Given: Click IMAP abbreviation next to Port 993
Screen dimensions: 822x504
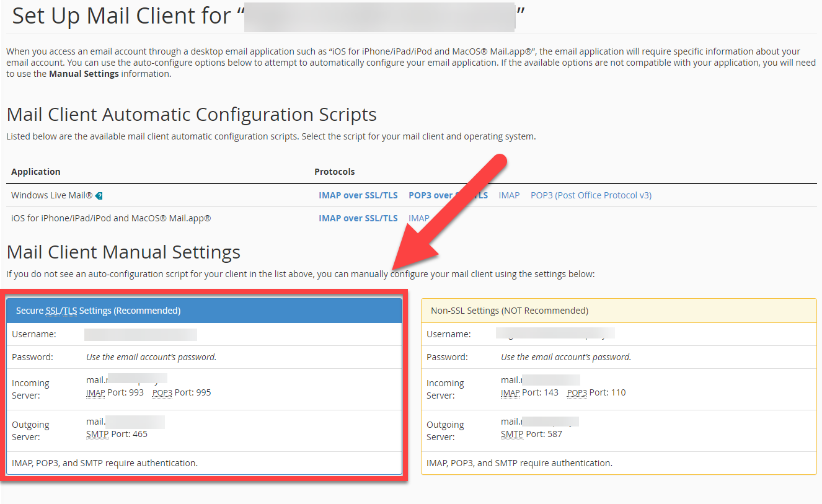Looking at the screenshot, I should tap(95, 393).
